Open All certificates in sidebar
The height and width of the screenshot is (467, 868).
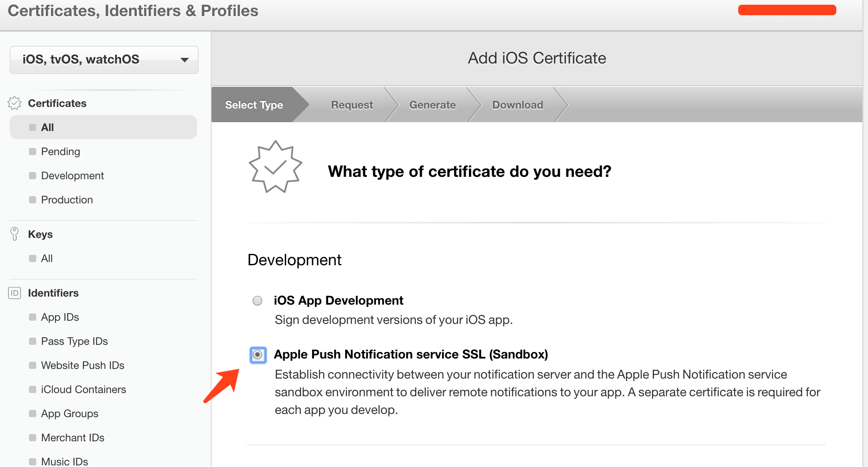click(47, 127)
